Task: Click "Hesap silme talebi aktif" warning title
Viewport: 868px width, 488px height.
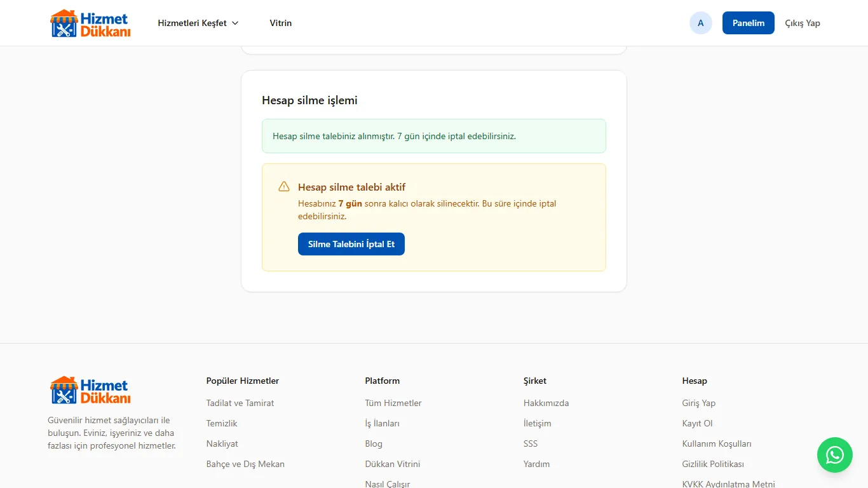Action: 351,187
